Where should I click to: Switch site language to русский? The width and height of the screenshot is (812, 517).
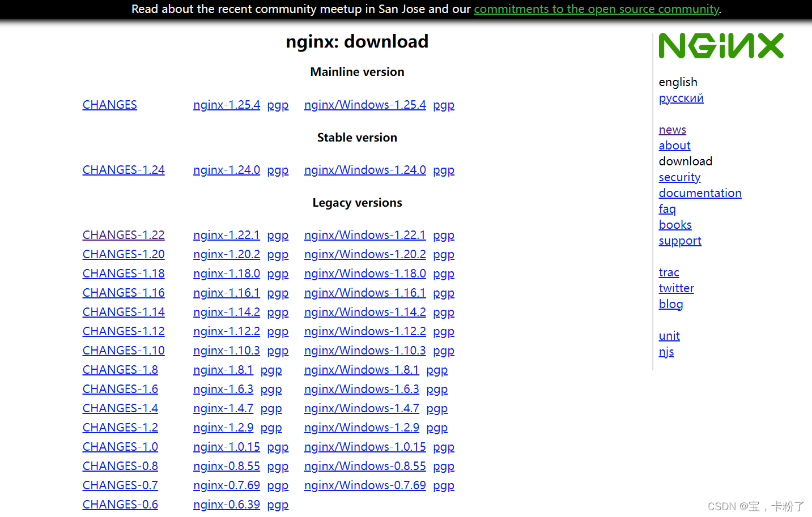point(681,98)
